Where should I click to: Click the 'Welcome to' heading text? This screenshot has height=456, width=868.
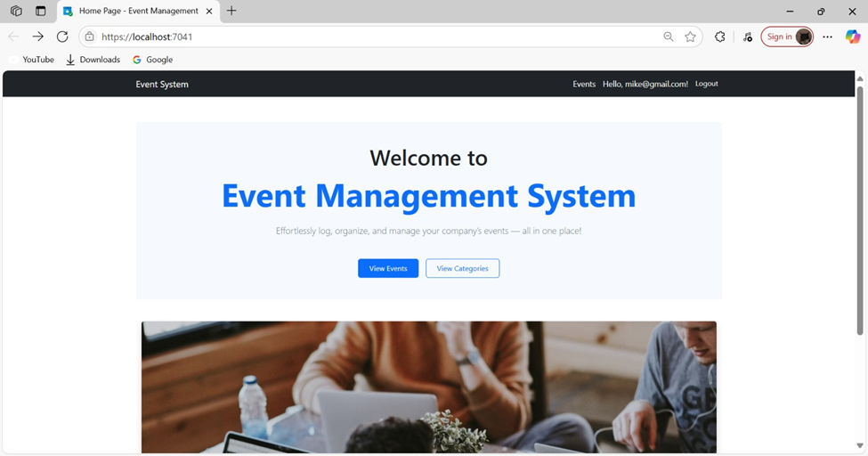[x=429, y=158]
